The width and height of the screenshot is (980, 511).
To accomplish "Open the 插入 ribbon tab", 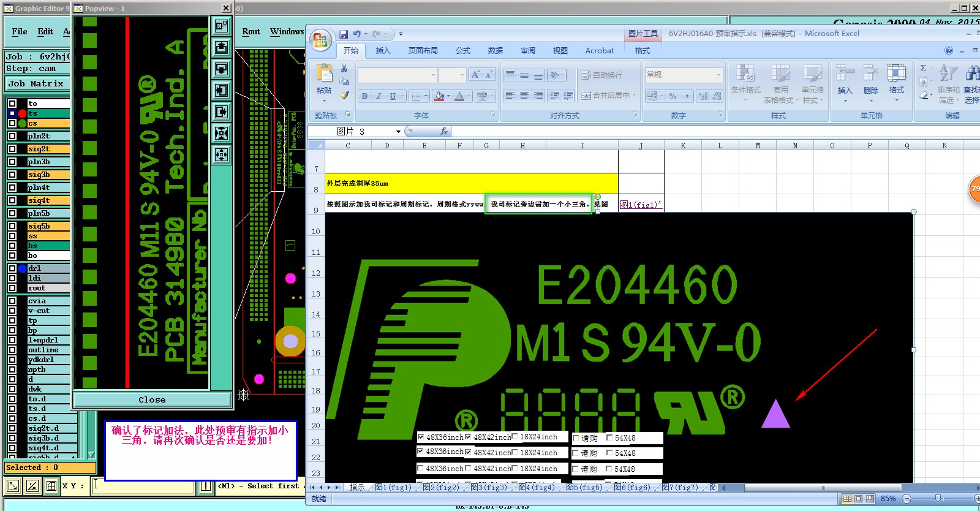I will (383, 51).
